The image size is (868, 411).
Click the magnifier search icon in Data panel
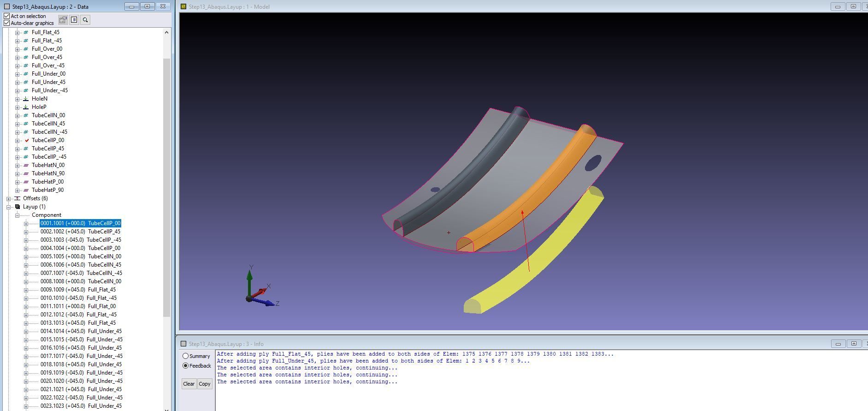tap(85, 20)
